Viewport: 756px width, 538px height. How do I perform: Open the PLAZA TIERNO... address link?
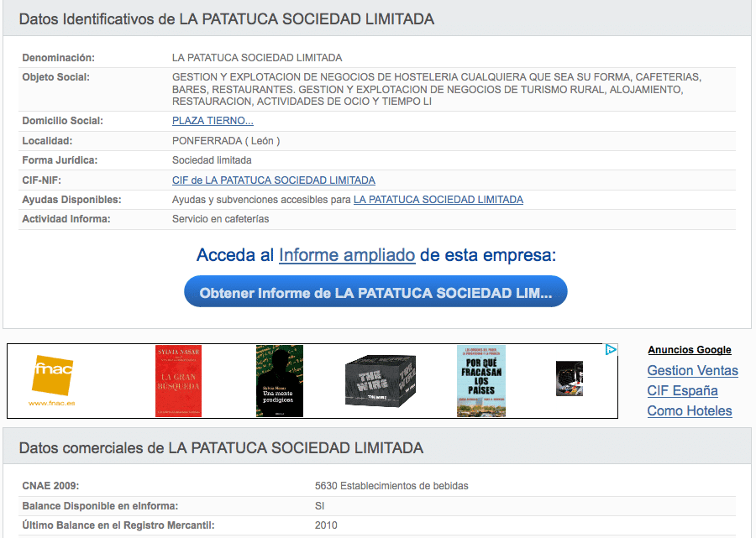pyautogui.click(x=213, y=121)
